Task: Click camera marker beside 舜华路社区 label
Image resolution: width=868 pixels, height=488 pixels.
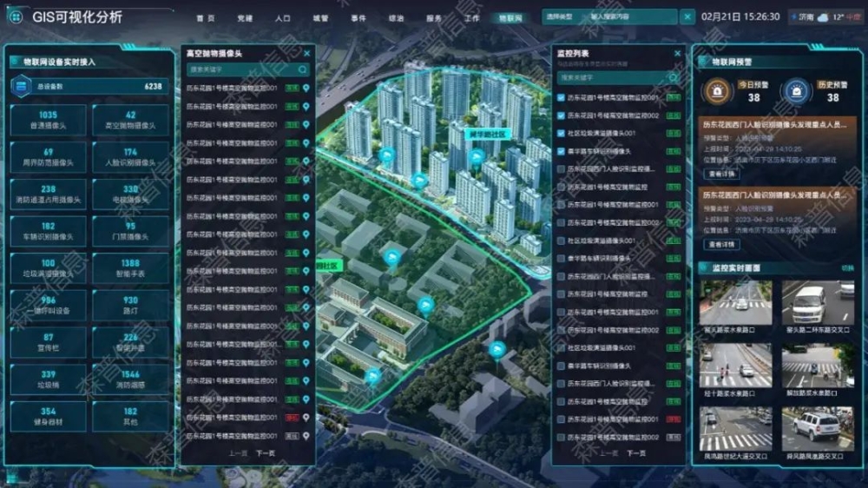Action: [477, 156]
